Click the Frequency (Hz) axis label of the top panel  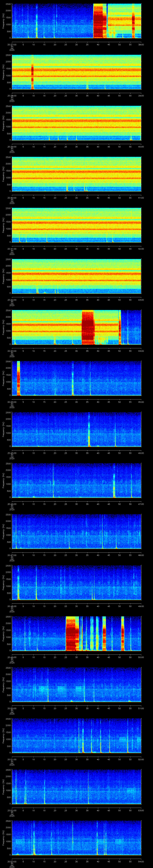(4, 21)
